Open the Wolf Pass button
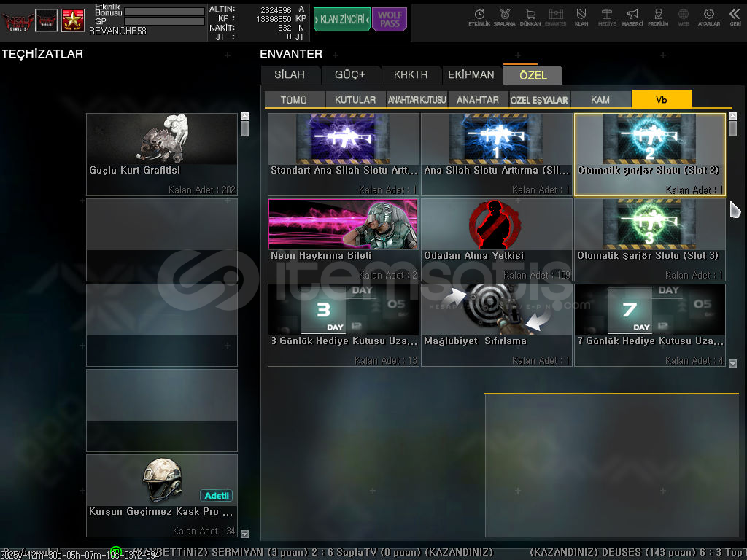 pyautogui.click(x=390, y=20)
